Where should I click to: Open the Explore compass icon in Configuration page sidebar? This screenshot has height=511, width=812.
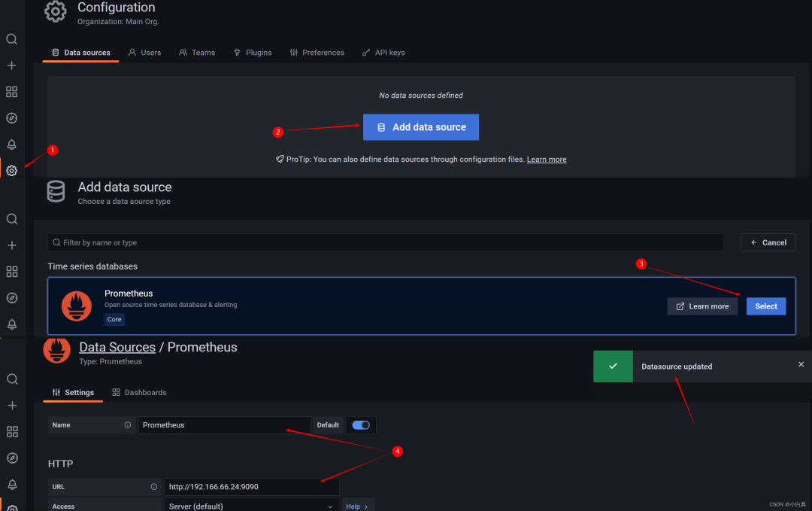point(11,118)
